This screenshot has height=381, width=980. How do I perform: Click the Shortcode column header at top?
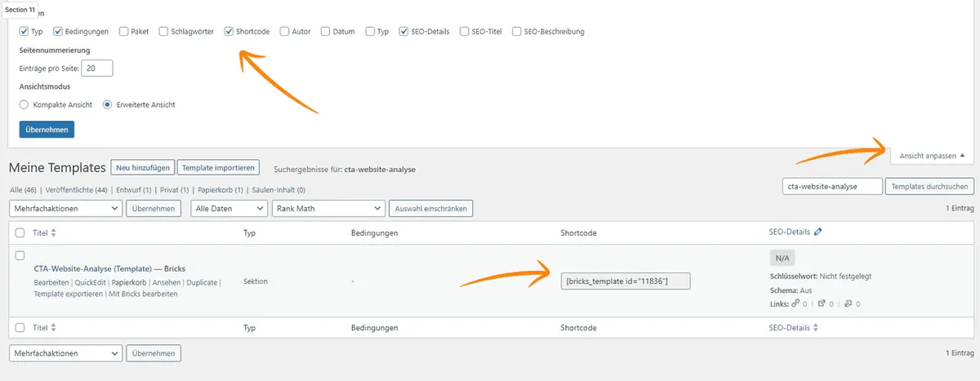(x=579, y=233)
